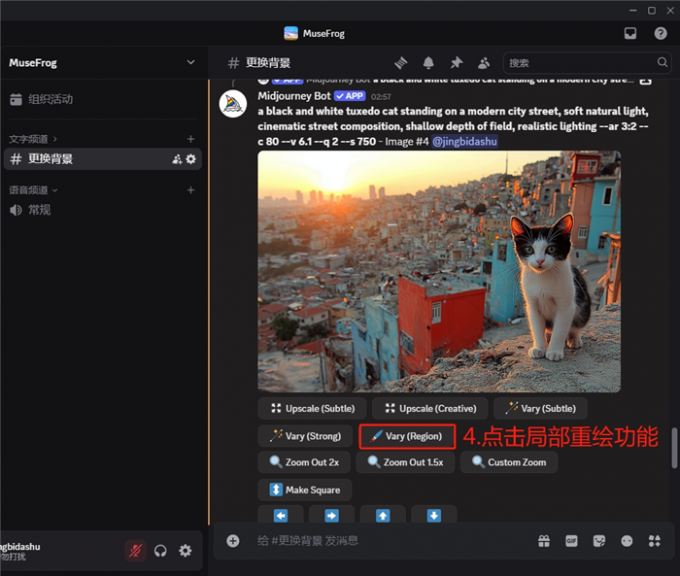
Task: Click Upscale (Subtle) button
Action: [312, 409]
